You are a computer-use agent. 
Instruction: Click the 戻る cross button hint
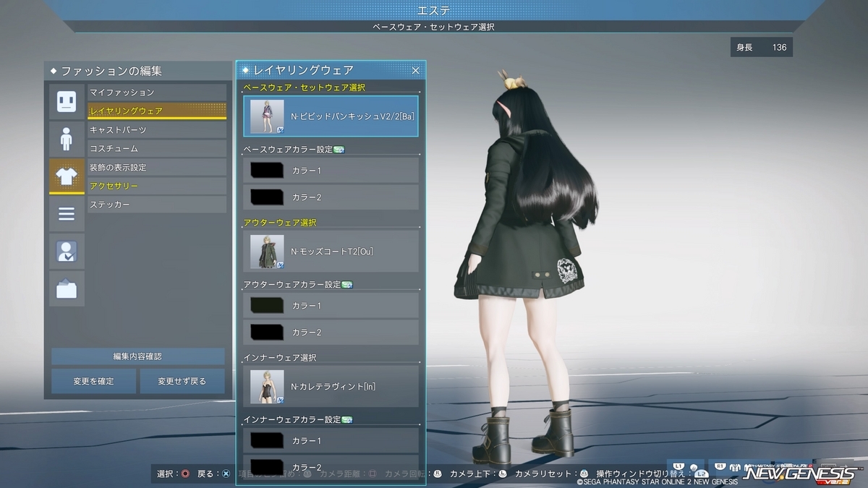coord(213,474)
